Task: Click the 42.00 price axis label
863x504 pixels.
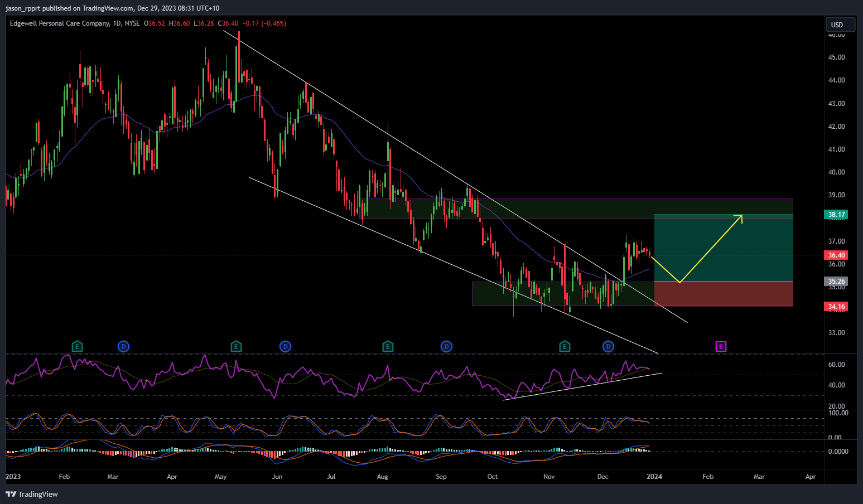Action: point(836,127)
